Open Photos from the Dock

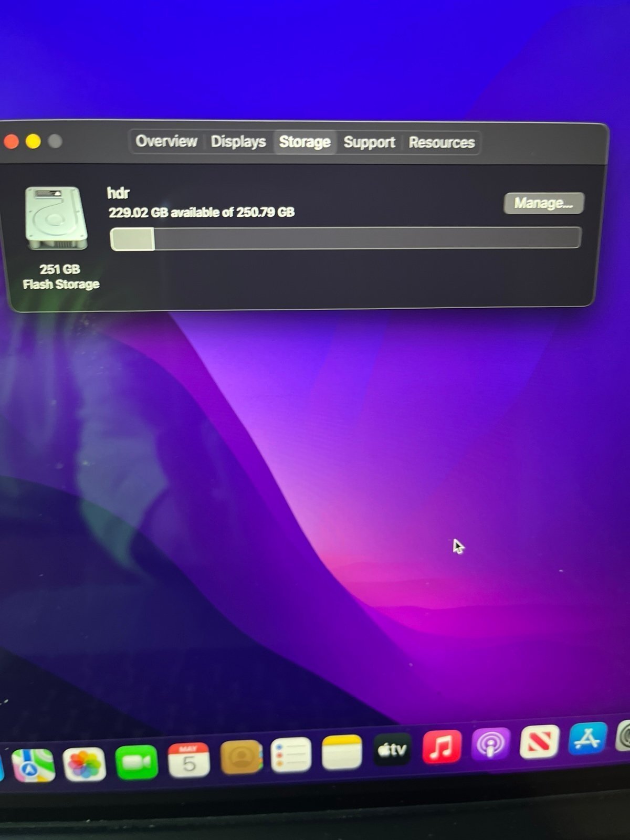coord(84,764)
